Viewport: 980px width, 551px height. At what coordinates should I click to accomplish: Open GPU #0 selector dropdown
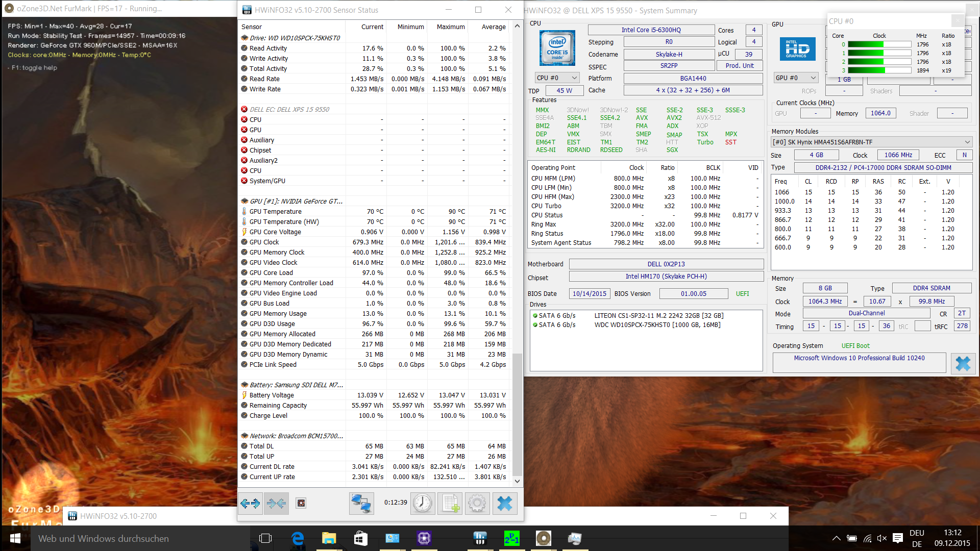[x=796, y=78]
